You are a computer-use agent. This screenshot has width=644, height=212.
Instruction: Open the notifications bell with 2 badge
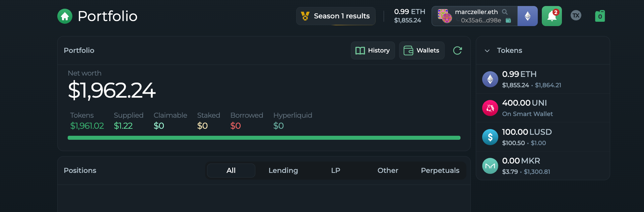pos(552,16)
